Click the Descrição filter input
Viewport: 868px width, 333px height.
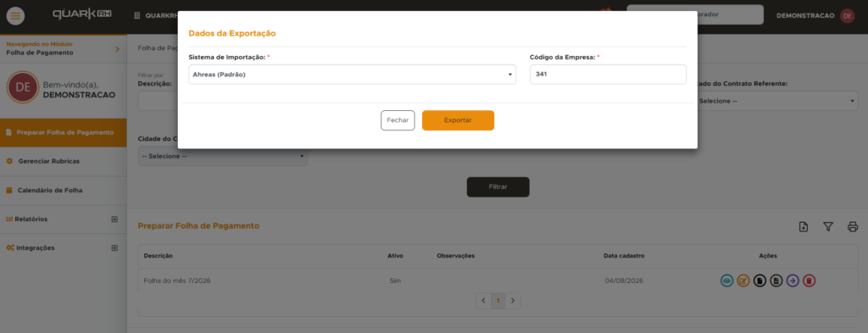coord(158,101)
